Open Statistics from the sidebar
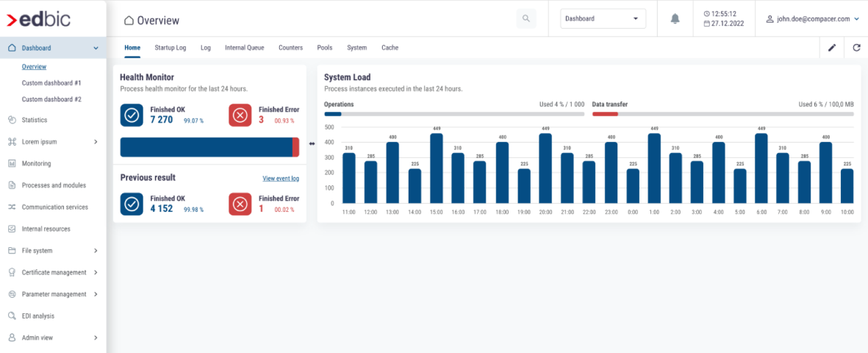The width and height of the screenshot is (868, 353). pos(34,120)
